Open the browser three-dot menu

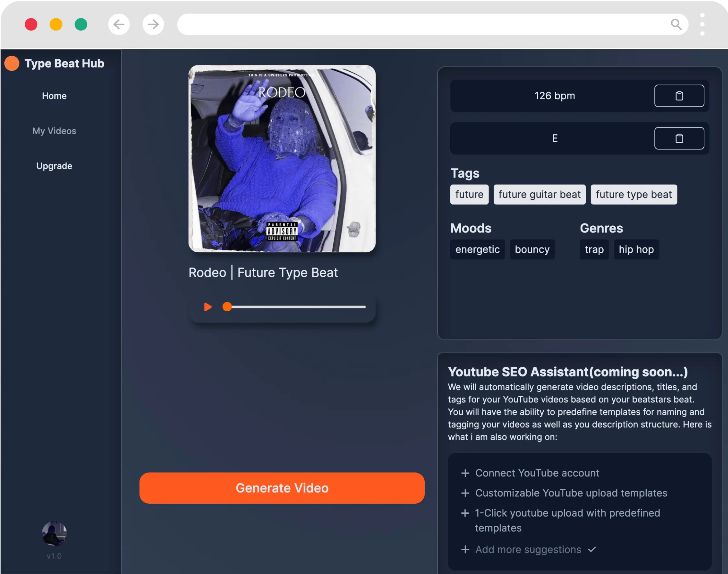[701, 24]
